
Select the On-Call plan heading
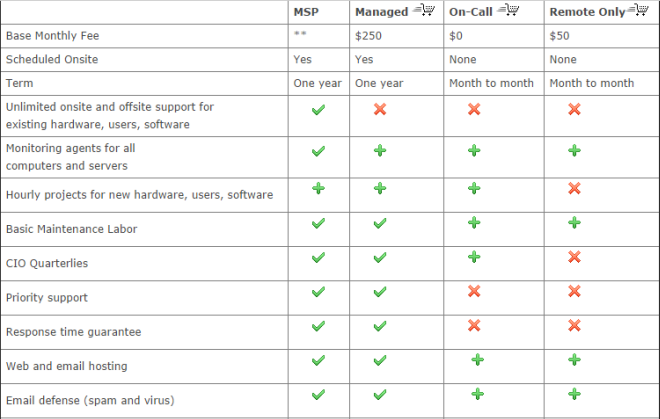click(x=471, y=12)
